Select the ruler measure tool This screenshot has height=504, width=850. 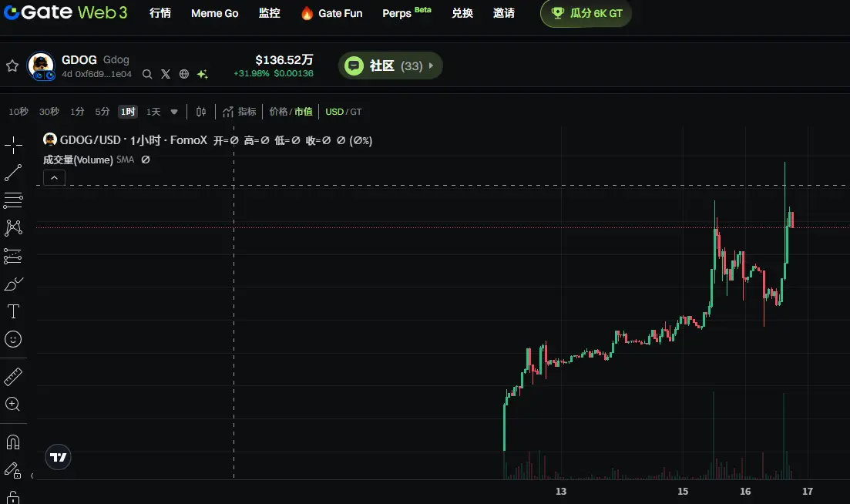[13, 377]
